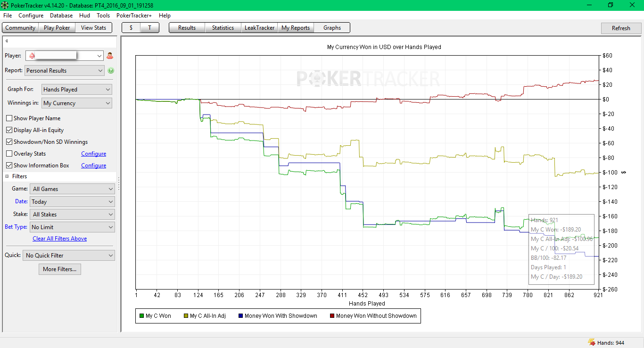The width and height of the screenshot is (644, 348).
Task: Click Days Played: 1 in the info box
Action: [549, 267]
